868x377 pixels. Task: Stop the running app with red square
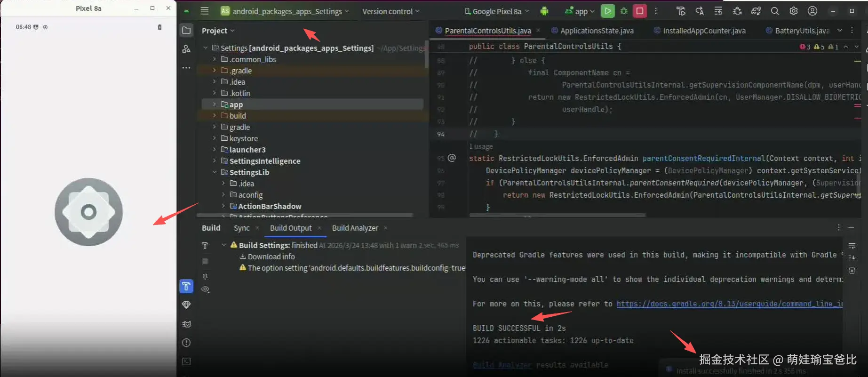(x=640, y=11)
